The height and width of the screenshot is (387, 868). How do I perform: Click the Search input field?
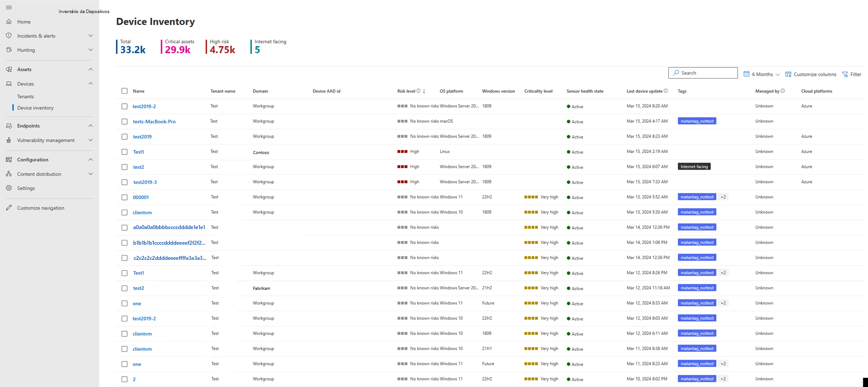pos(703,73)
